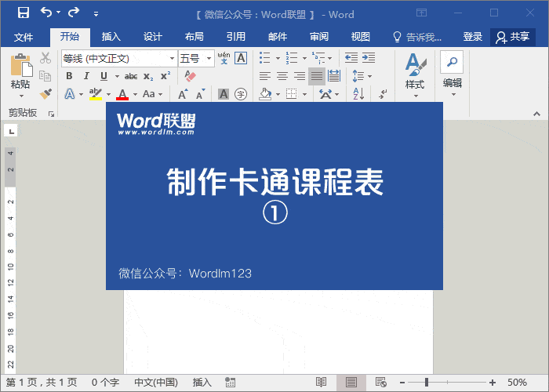Screen dimensions: 549x392
Task: Toggle Bold formatting
Action: tap(69, 76)
